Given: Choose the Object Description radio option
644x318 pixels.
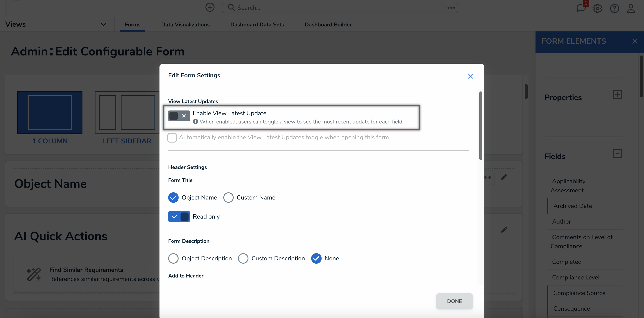Looking at the screenshot, I should 173,258.
